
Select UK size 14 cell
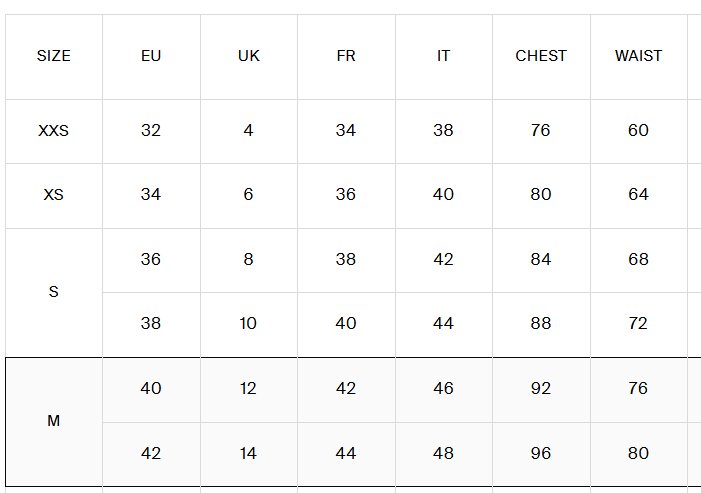coord(248,453)
